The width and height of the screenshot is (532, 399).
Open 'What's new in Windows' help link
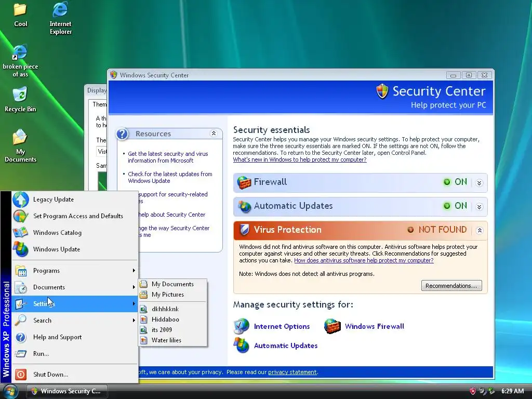300,159
